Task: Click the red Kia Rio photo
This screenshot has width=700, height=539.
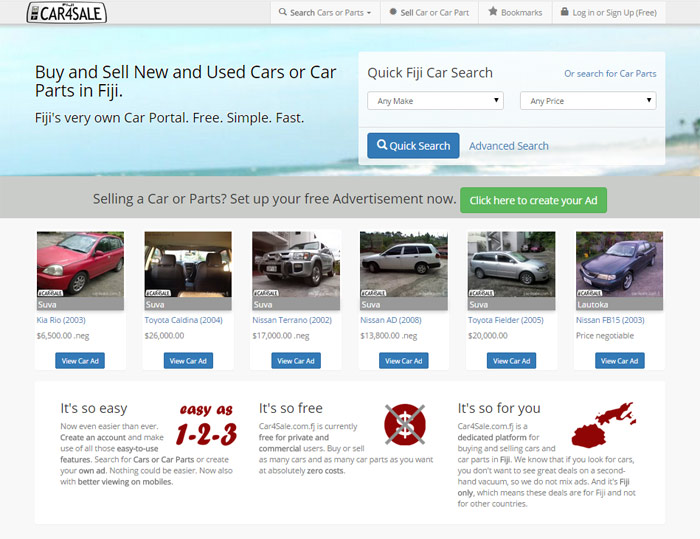Action: click(80, 264)
